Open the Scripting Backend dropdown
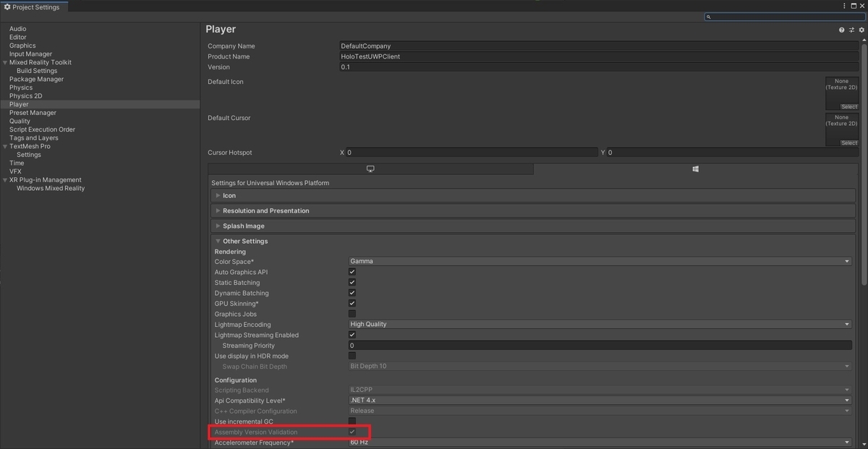This screenshot has width=868, height=449. coord(600,390)
